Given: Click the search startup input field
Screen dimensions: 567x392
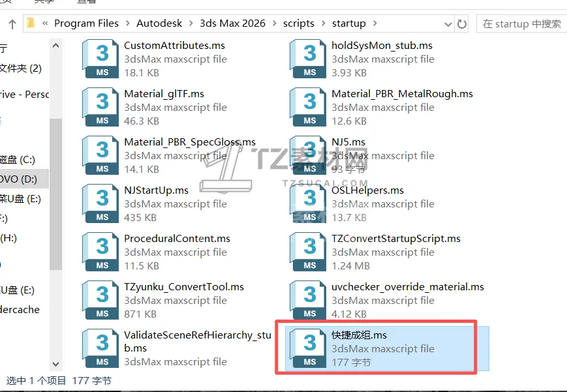Looking at the screenshot, I should [x=522, y=24].
